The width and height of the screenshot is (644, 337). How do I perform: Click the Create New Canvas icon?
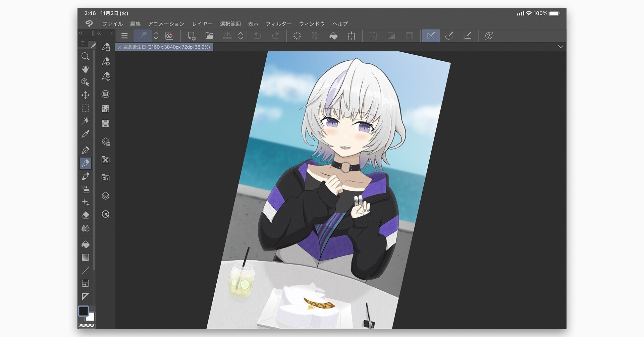192,36
